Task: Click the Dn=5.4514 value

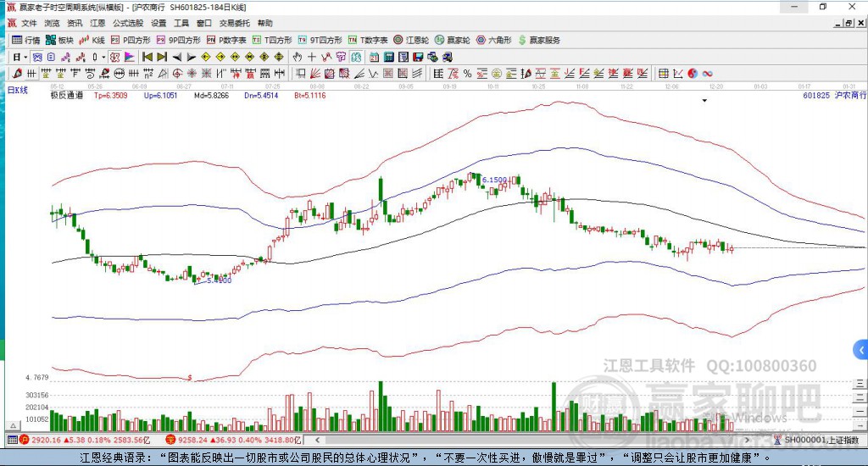Action: tap(261, 95)
